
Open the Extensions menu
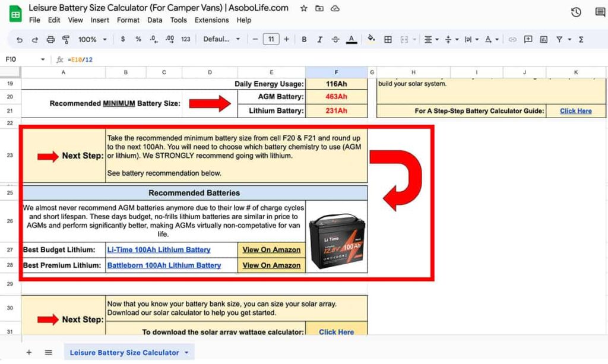coord(212,20)
